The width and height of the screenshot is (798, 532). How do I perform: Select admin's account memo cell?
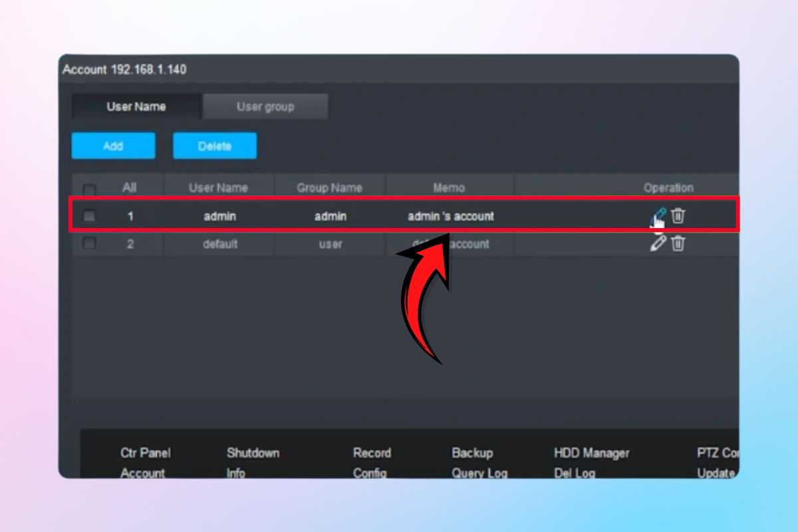(x=450, y=216)
